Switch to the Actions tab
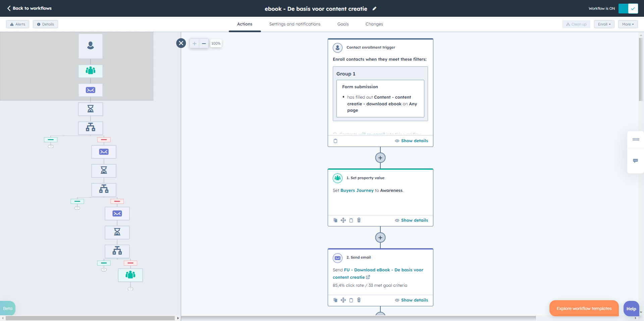Screen dimensions: 644x321 click(x=245, y=24)
